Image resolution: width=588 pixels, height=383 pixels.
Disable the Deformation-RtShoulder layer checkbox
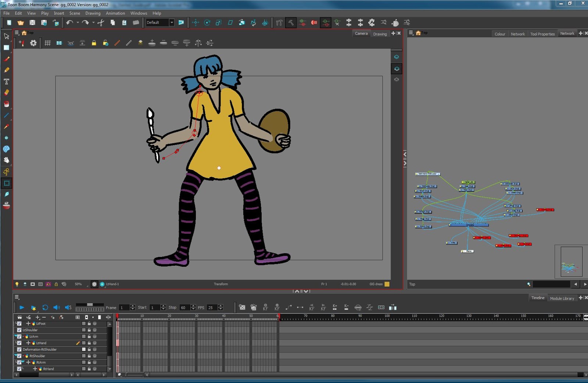point(19,350)
